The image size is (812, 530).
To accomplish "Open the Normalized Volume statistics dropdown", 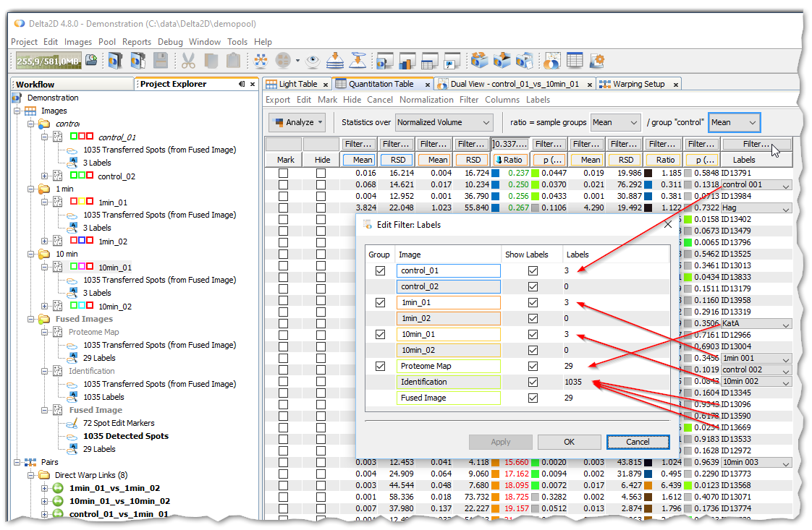I will [x=444, y=122].
